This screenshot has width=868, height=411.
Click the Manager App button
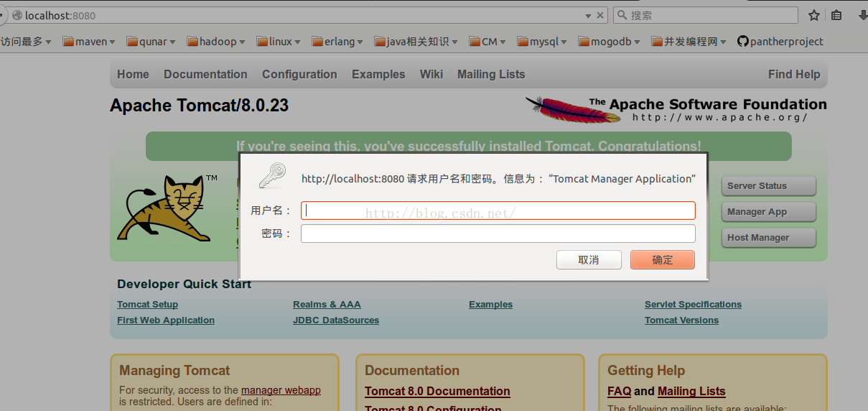pyautogui.click(x=768, y=212)
